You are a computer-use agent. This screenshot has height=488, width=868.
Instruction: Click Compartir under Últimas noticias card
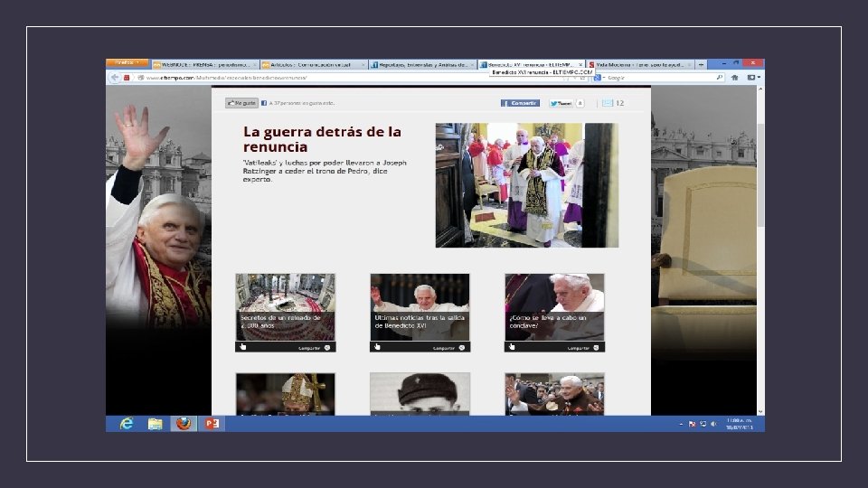click(x=448, y=348)
